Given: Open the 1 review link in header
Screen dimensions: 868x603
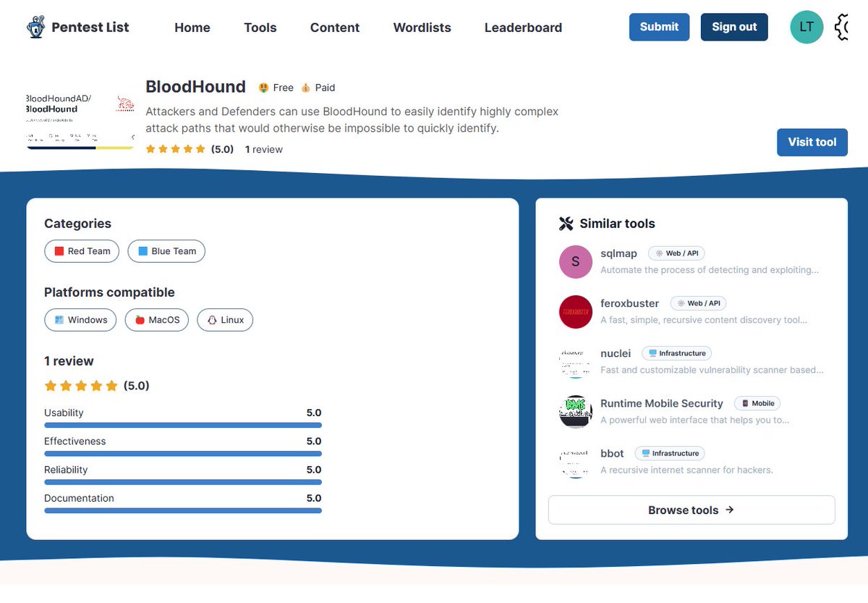Looking at the screenshot, I should click(x=264, y=149).
